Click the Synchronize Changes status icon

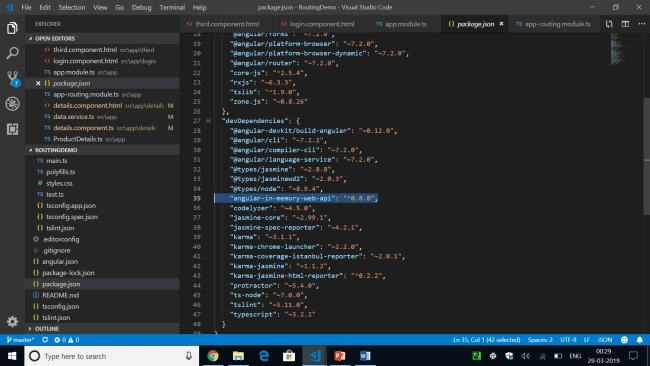tap(45, 340)
